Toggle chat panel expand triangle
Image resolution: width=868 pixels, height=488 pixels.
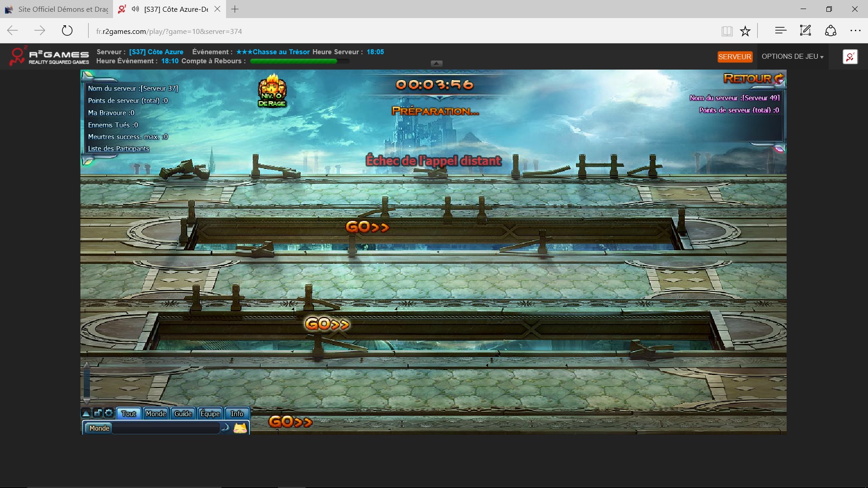point(86,413)
